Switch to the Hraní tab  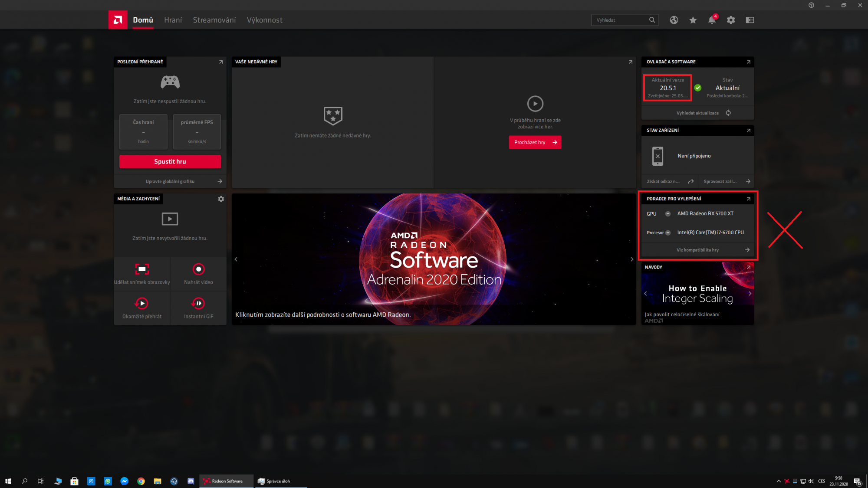point(173,20)
